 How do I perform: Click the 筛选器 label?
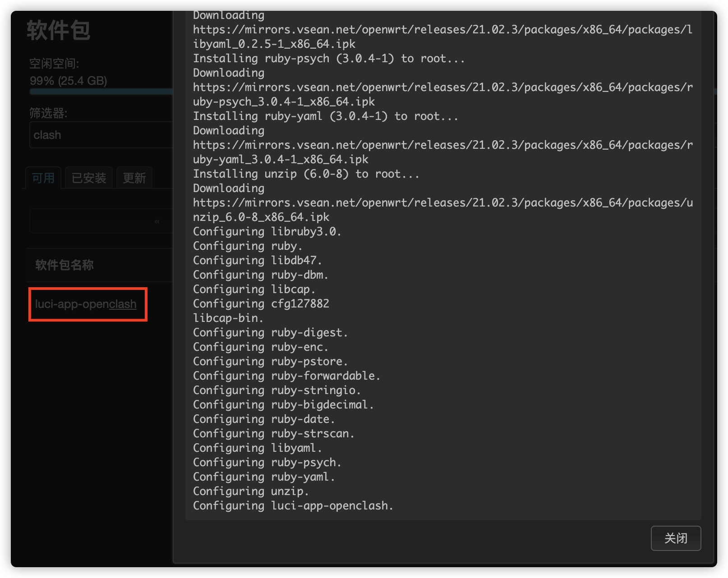pos(48,113)
